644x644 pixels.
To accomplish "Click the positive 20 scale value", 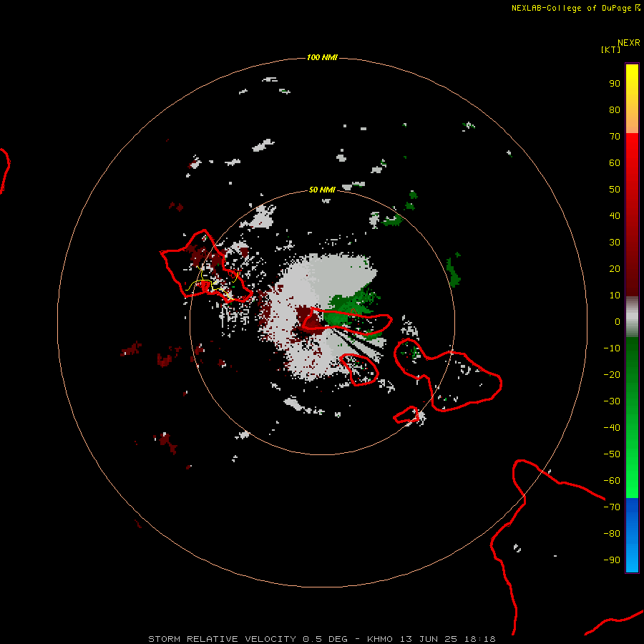I will tap(615, 268).
